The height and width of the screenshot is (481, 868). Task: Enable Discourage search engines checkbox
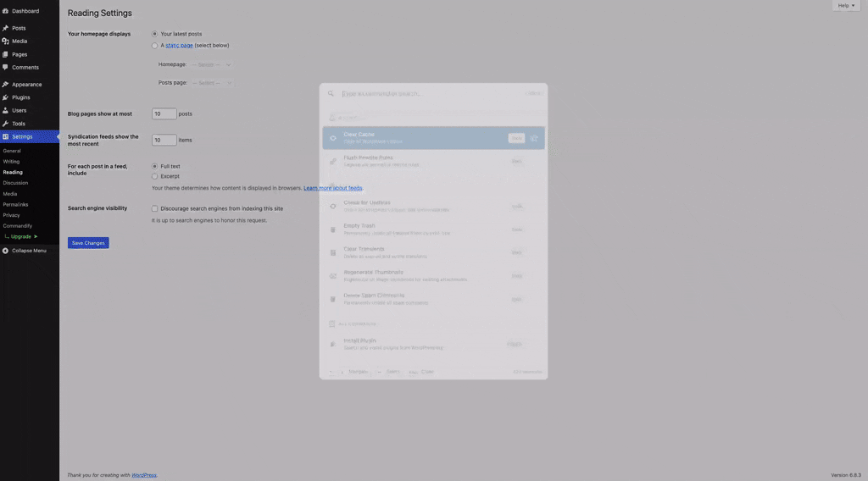154,208
